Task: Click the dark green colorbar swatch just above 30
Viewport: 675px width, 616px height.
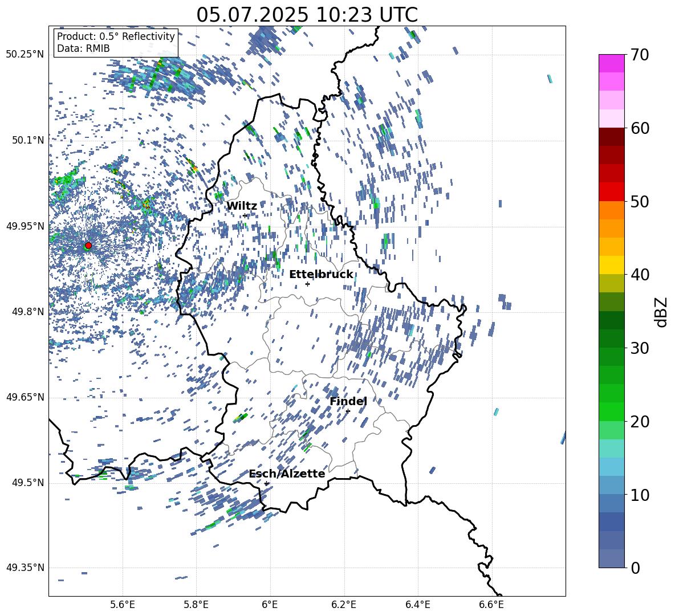Action: (611, 338)
